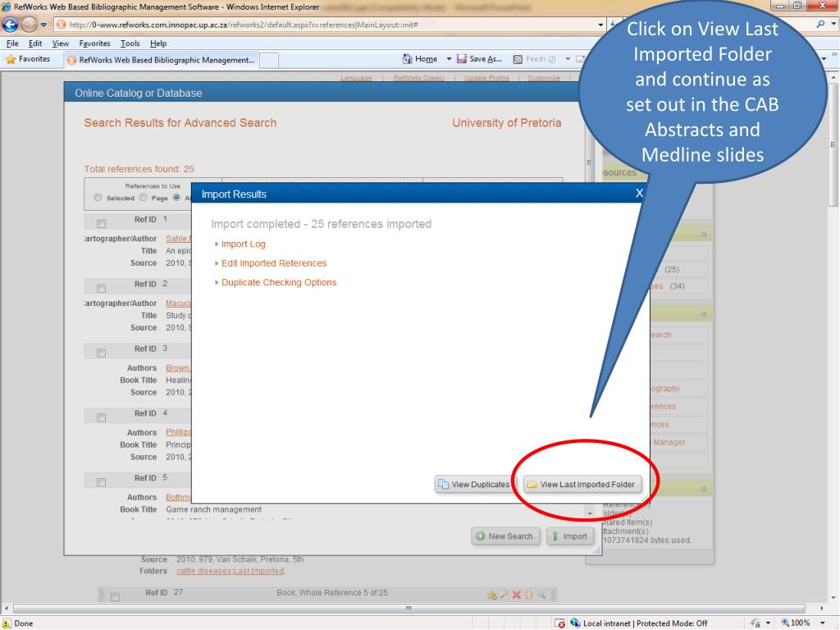
Task: Click the search magnifier icon in IE
Action: (820, 25)
